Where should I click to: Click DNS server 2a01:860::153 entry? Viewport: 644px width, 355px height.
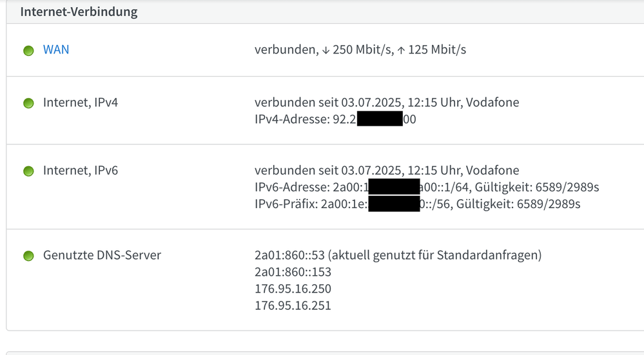pos(293,272)
